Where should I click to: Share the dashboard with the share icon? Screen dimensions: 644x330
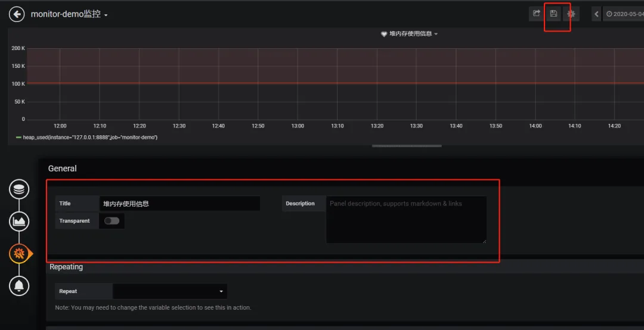[x=536, y=14]
